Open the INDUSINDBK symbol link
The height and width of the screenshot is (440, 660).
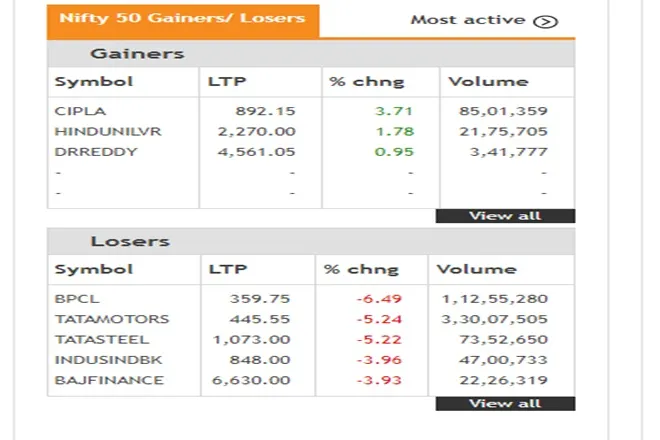tap(109, 360)
